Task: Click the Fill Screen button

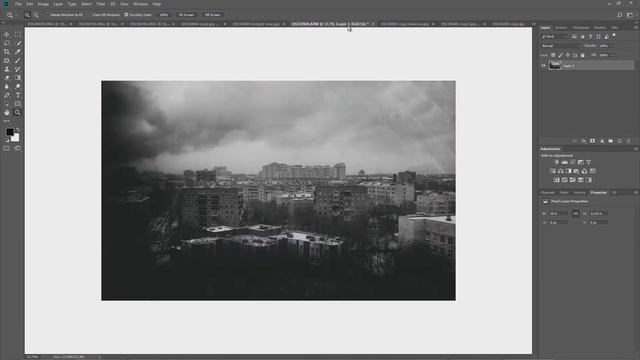Action: pyautogui.click(x=213, y=15)
